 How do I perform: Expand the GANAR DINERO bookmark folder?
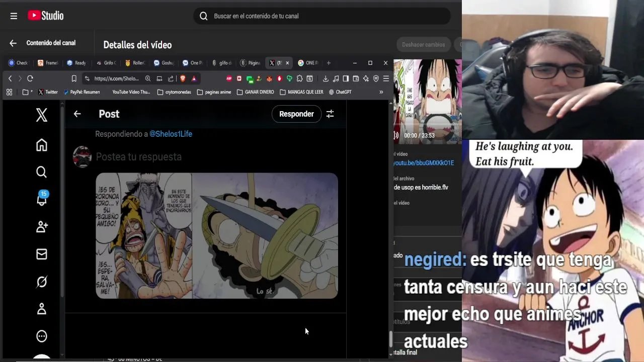[x=255, y=92]
